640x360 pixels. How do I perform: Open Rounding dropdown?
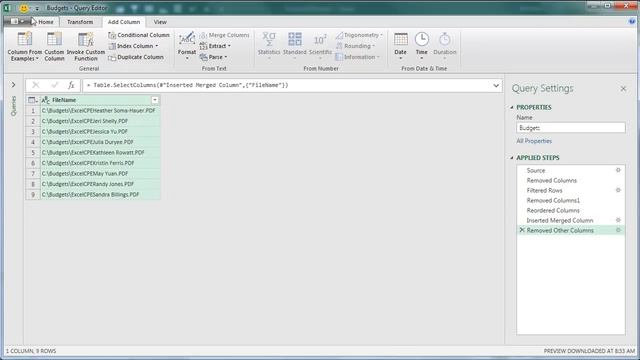[355, 46]
